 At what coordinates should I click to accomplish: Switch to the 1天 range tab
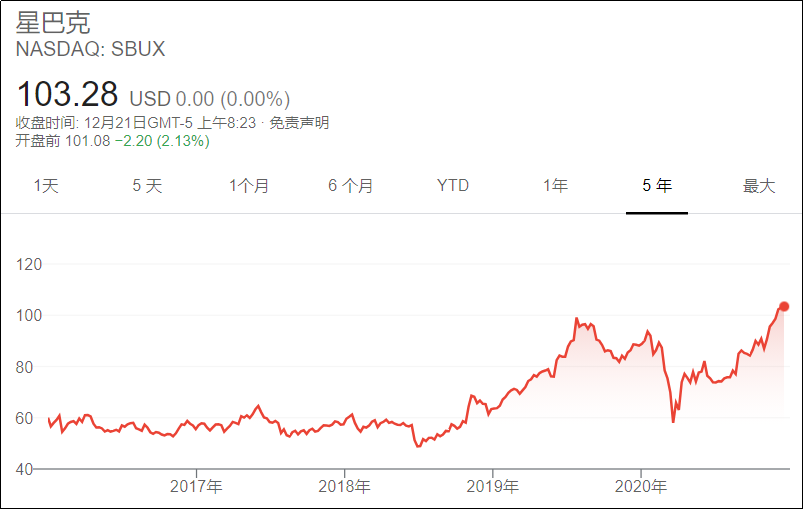[46, 186]
